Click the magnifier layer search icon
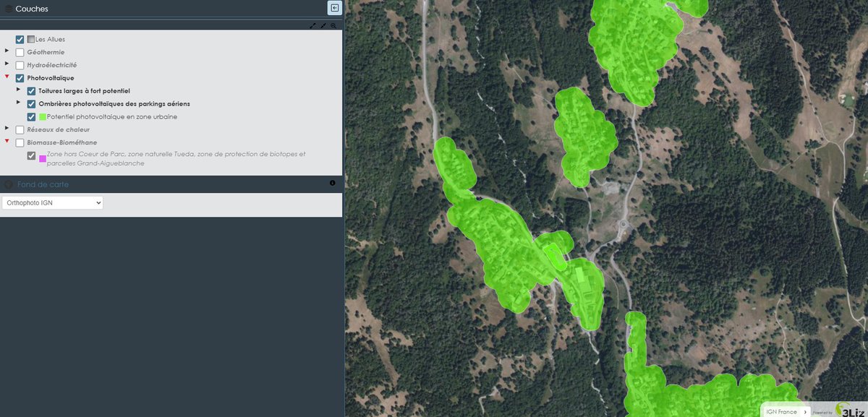The height and width of the screenshot is (417, 868). click(x=333, y=25)
